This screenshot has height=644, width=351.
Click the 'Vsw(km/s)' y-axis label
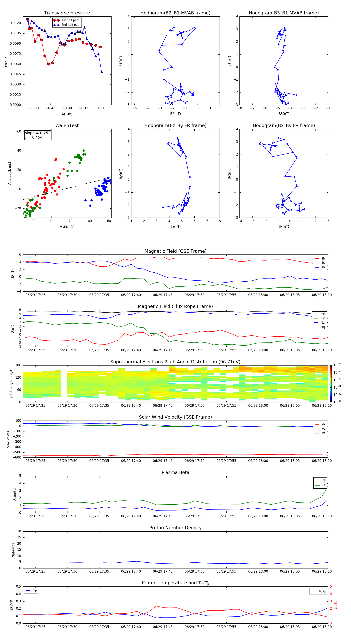(x=8, y=439)
